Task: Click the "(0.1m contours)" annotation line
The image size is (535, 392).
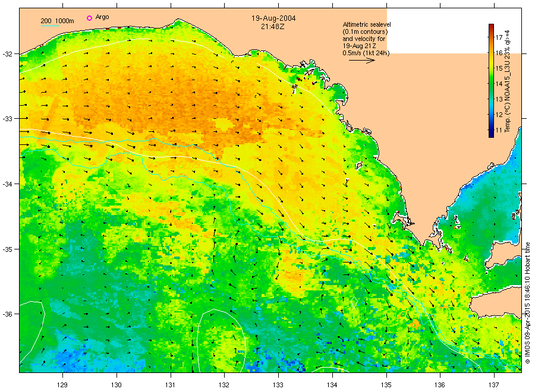Action: click(365, 31)
